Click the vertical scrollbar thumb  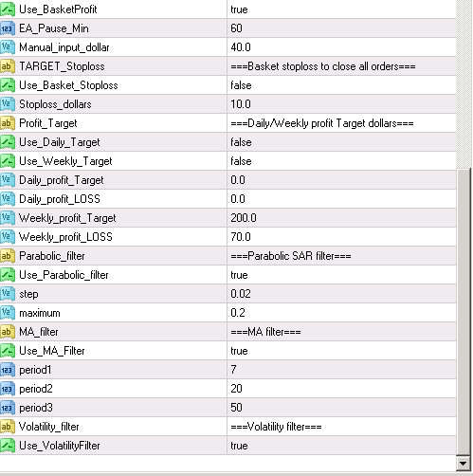464,312
